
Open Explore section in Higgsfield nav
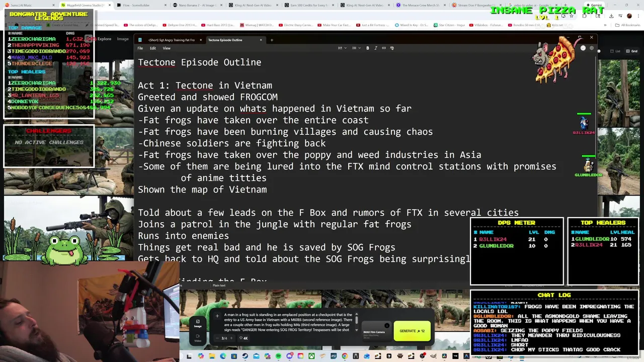point(104,39)
